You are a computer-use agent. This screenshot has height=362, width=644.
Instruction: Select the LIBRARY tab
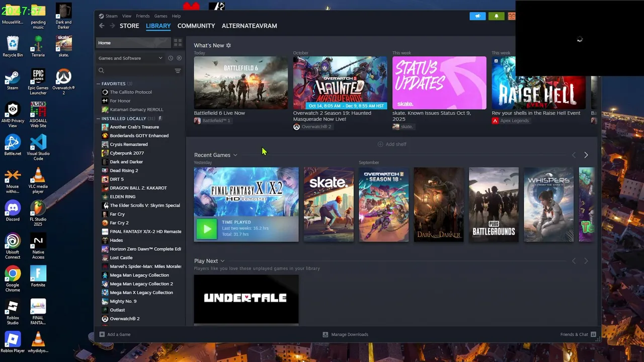tap(158, 26)
